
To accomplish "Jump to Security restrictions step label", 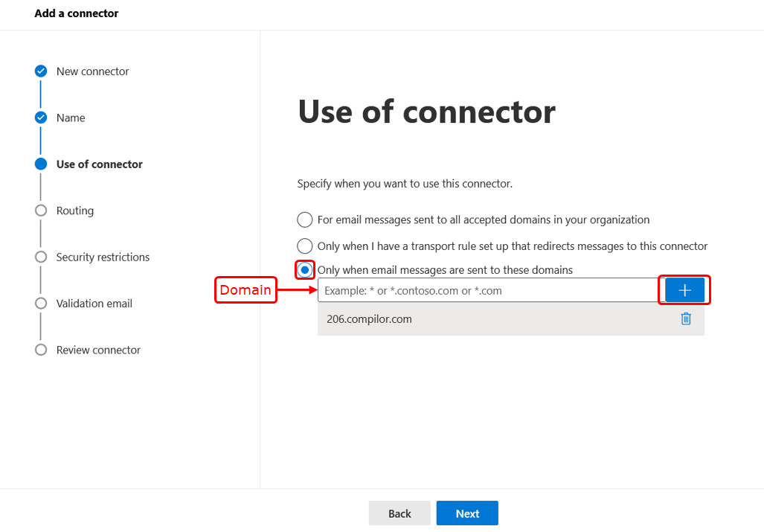I will click(x=103, y=257).
